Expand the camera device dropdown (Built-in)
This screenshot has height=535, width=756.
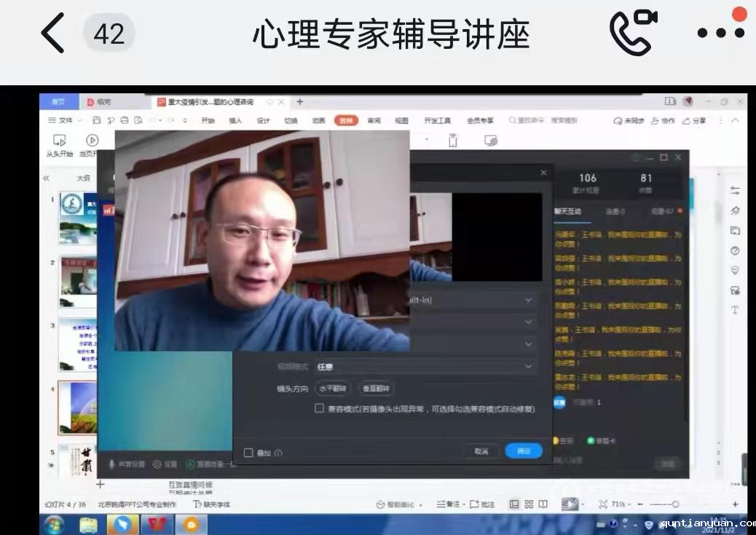(473, 300)
